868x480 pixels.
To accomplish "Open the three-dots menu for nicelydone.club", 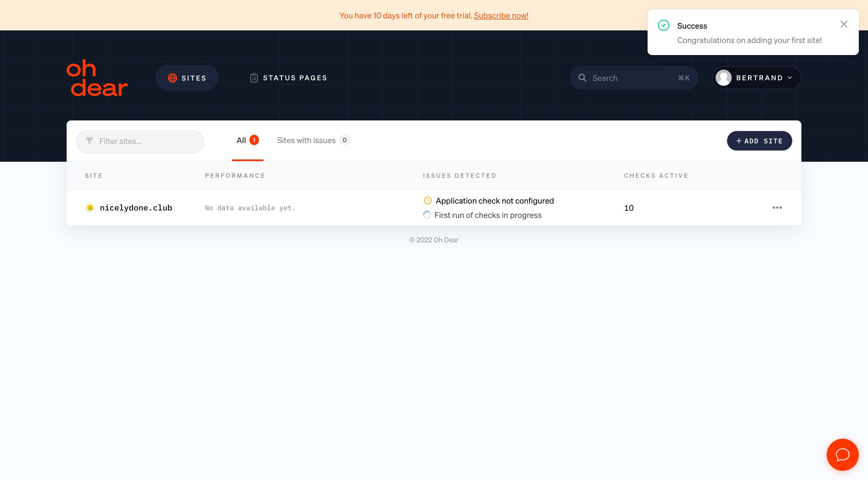I will 777,207.
